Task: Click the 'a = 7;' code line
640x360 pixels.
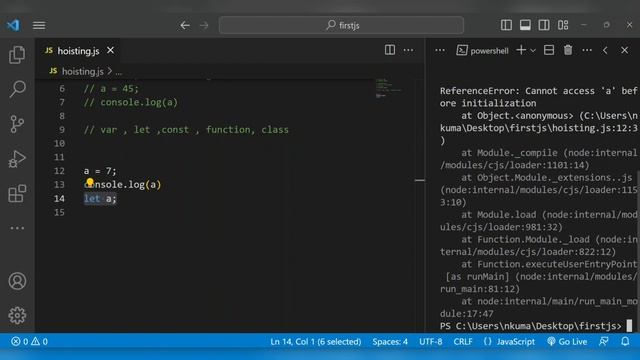Action: [x=100, y=171]
